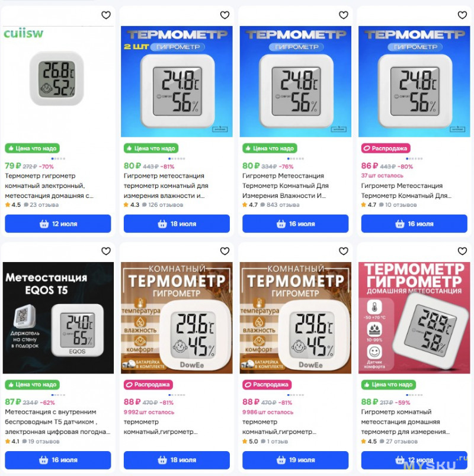
Task: Add EQOS T5 weather station to cart
Action: click(x=58, y=460)
